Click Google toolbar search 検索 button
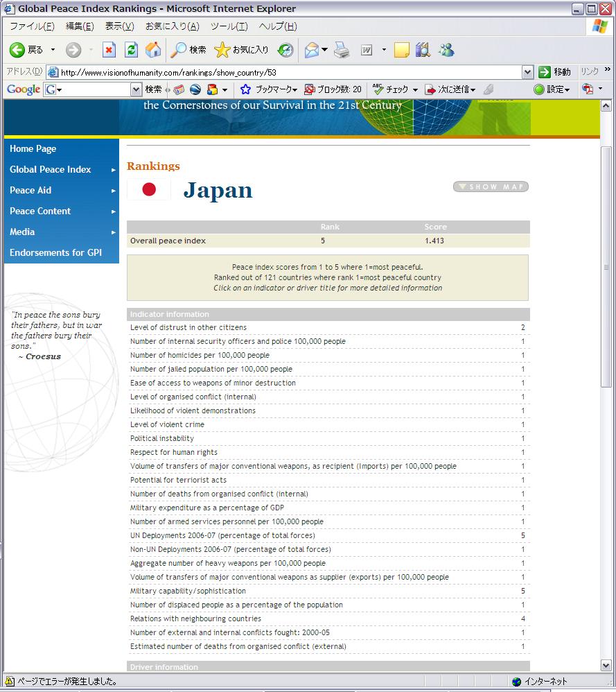Image resolution: width=616 pixels, height=692 pixels. click(x=153, y=89)
